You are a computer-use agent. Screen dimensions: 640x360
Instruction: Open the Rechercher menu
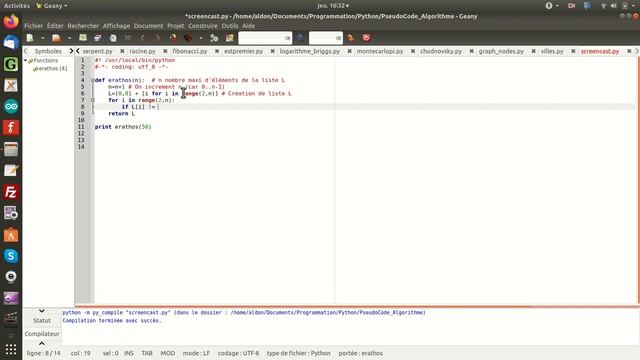point(83,26)
